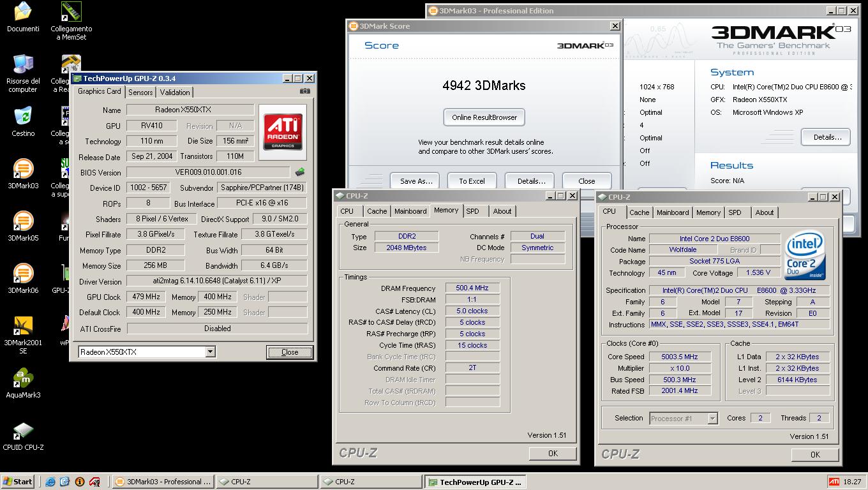
Task: Click OK in the CPU-Z Memory window
Action: 553,453
